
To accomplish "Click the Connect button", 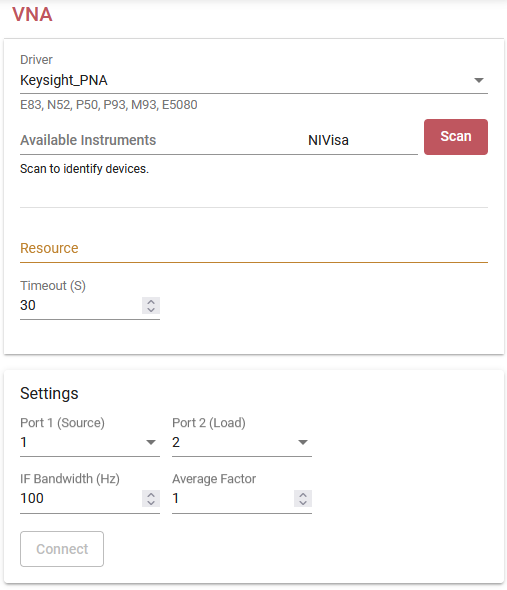I will coord(62,549).
